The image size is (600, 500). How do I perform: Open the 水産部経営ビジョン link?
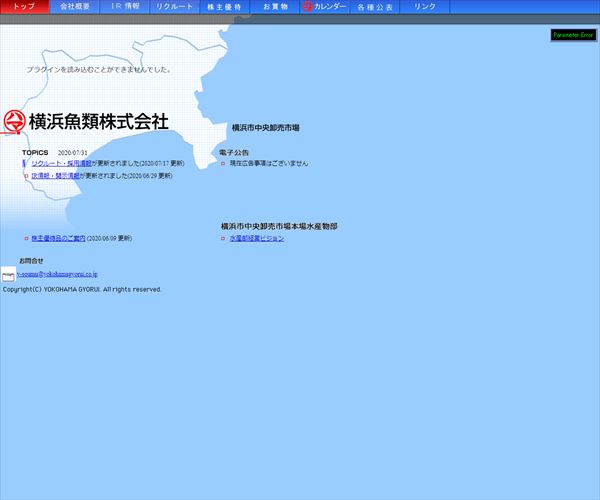257,238
